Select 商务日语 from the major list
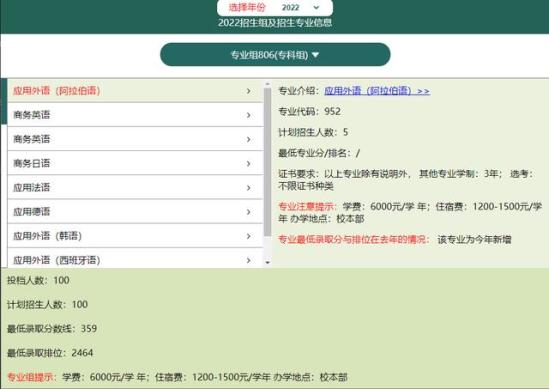The width and height of the screenshot is (549, 389). click(135, 163)
